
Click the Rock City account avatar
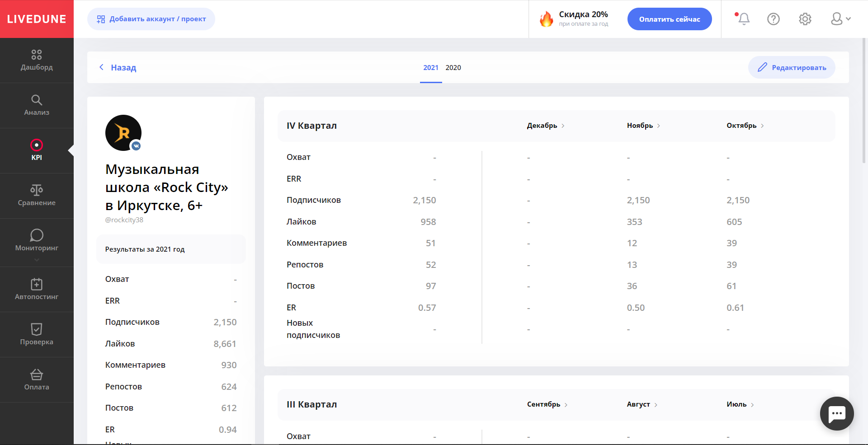(x=123, y=133)
